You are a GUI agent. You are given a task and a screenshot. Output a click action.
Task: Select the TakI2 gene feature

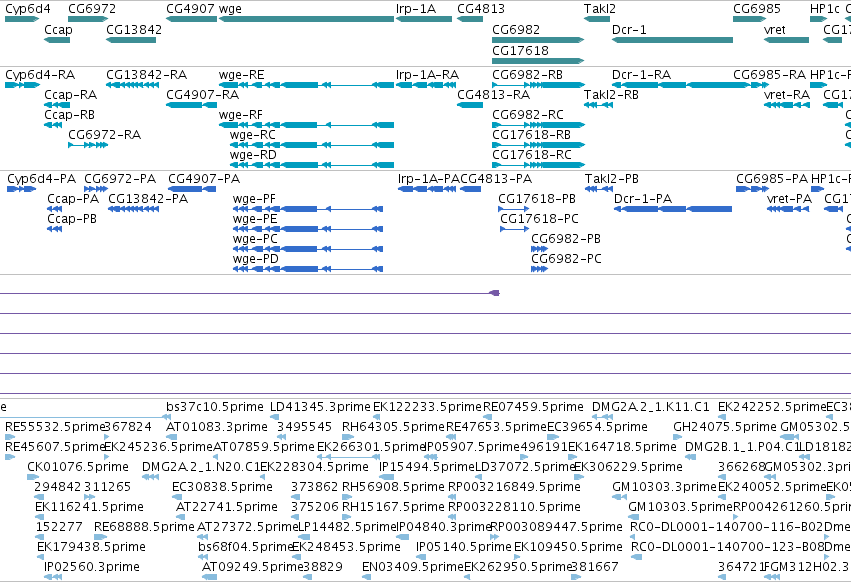point(596,19)
